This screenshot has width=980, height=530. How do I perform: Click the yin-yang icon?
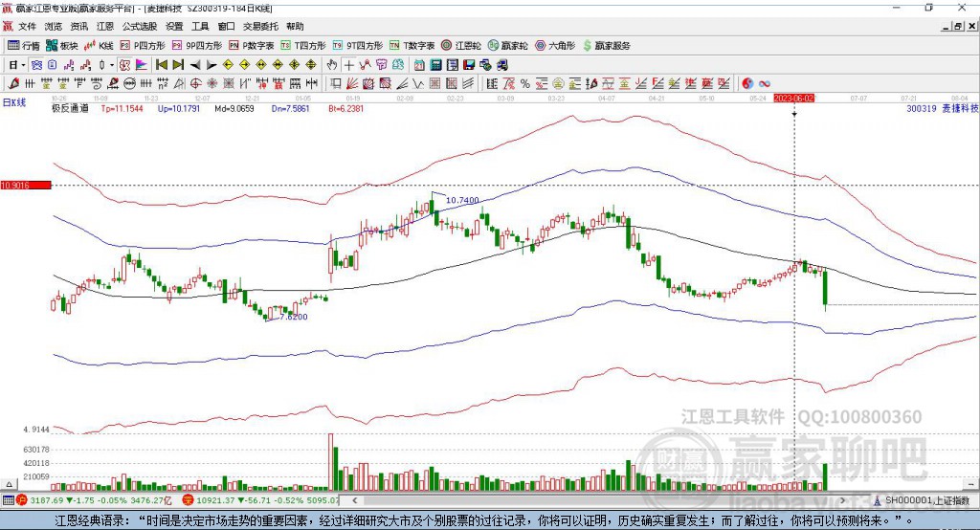(x=747, y=84)
